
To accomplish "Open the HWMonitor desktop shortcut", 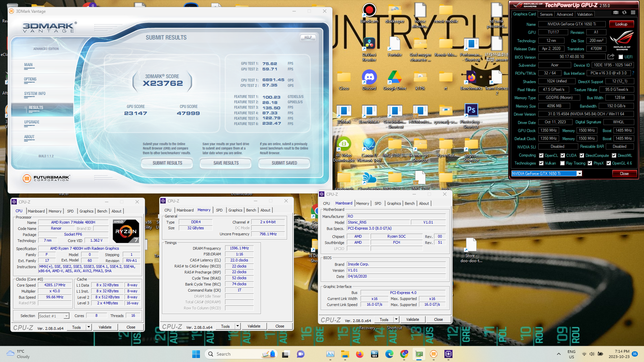I will point(420,114).
